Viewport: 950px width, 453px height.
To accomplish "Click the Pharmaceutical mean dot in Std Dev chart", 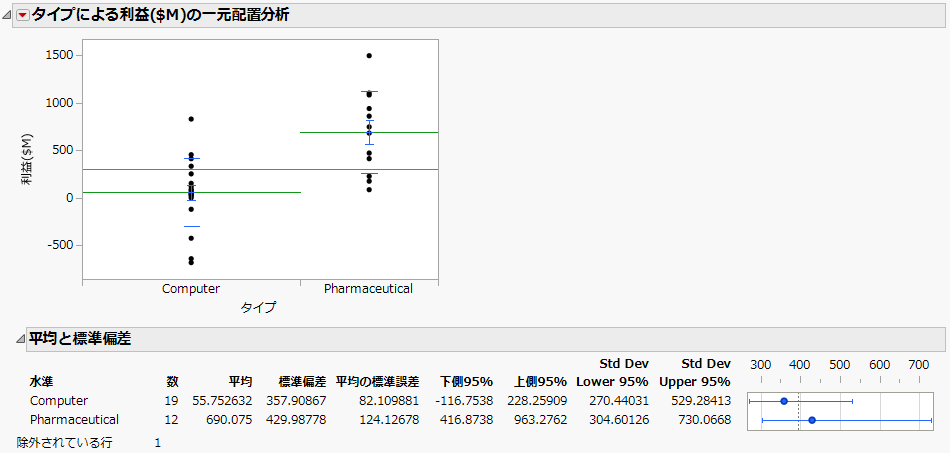I will coord(812,420).
